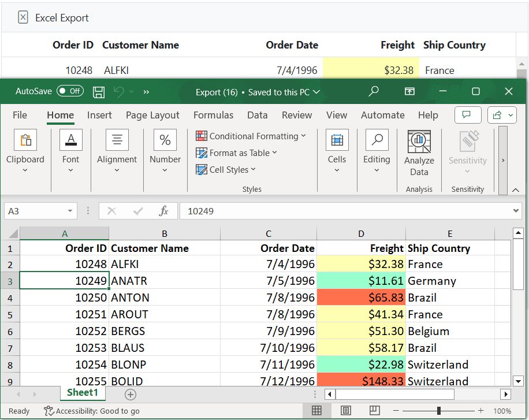Click Accessibility: Good to go status
The height and width of the screenshot is (420, 529).
coord(92,411)
